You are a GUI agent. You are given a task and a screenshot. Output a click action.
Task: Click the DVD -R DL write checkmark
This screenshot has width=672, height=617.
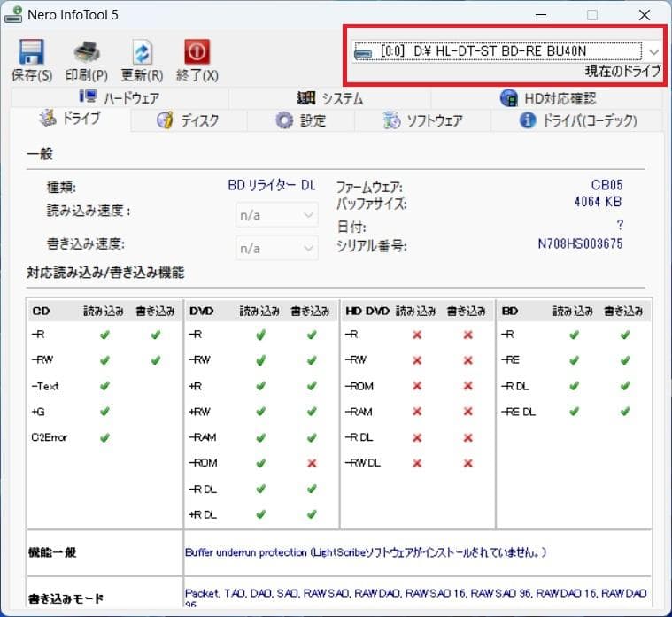point(312,489)
